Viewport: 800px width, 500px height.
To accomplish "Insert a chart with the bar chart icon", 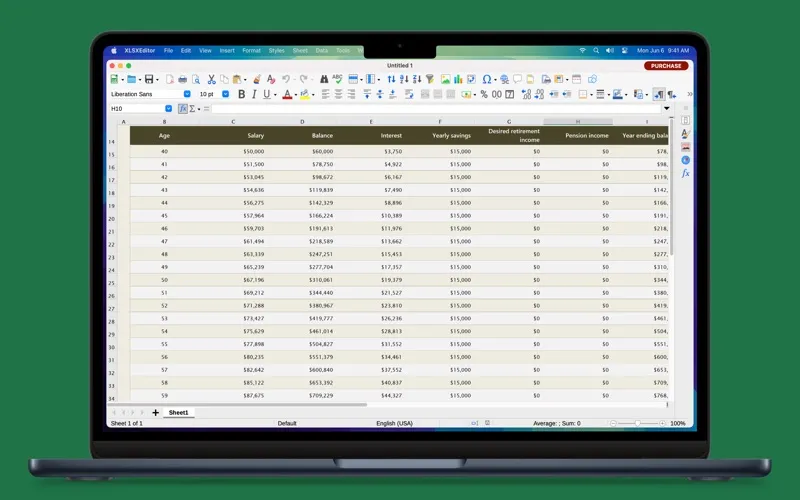I will (x=458, y=79).
